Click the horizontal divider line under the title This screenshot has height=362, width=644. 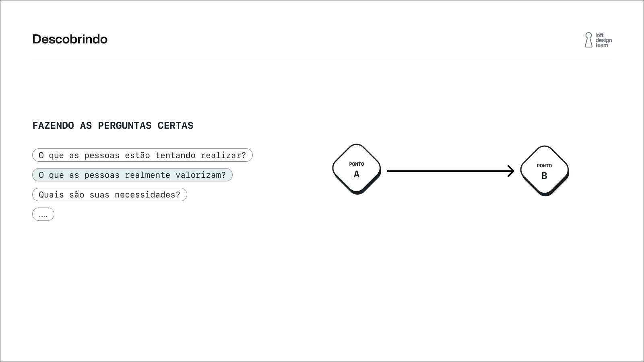[322, 61]
